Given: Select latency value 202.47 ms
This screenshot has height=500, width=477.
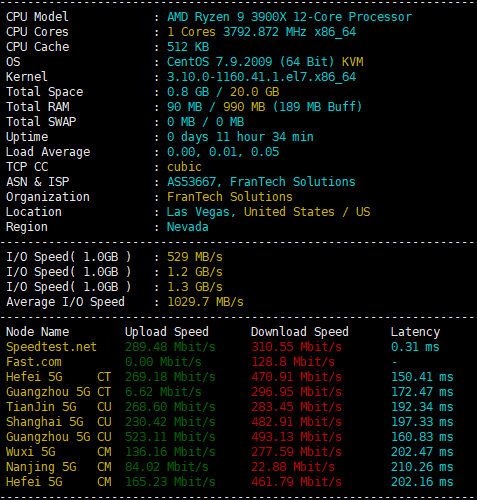Looking at the screenshot, I should (x=422, y=452).
